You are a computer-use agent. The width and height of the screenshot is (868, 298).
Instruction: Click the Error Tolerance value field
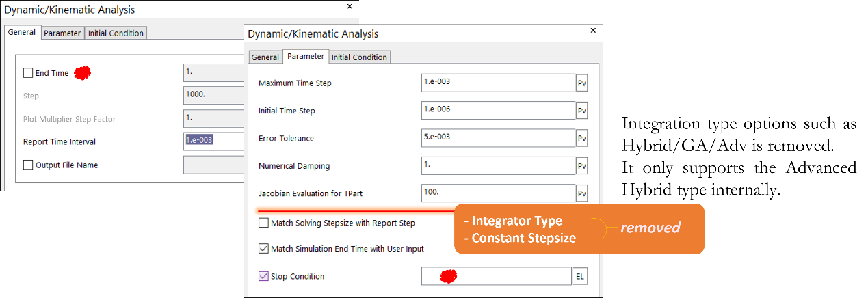tap(498, 139)
